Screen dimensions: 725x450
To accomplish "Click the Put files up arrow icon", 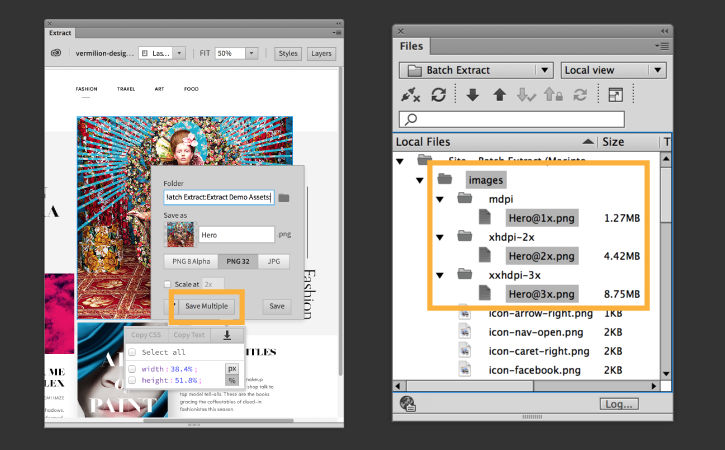I will point(499,95).
